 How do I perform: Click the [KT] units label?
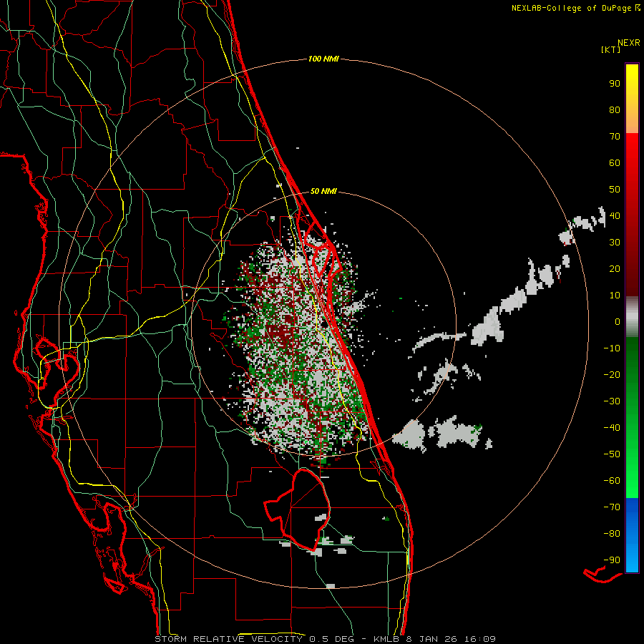(611, 49)
